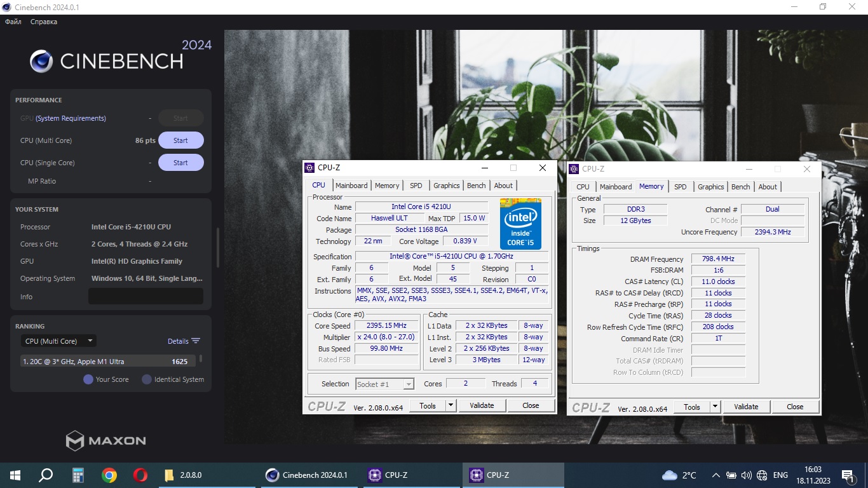Screen dimensions: 868x488
Task: Click the ranking list scrollbar
Action: pos(201,359)
